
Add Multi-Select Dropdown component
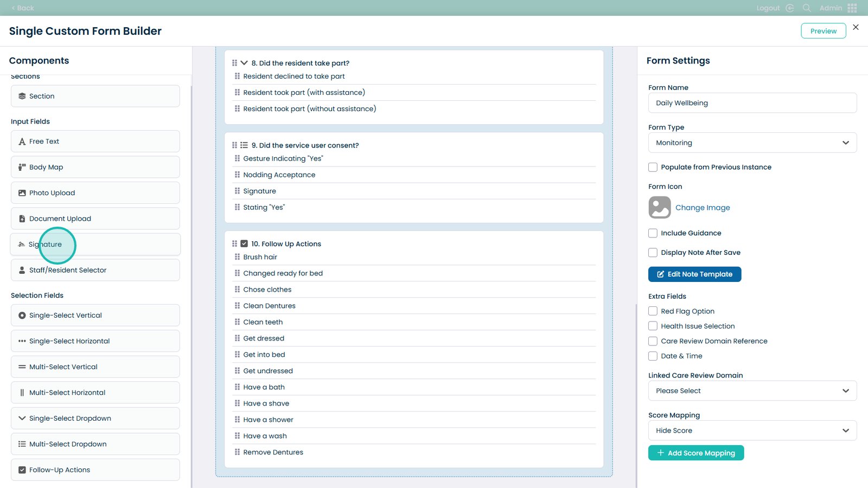pyautogui.click(x=95, y=444)
